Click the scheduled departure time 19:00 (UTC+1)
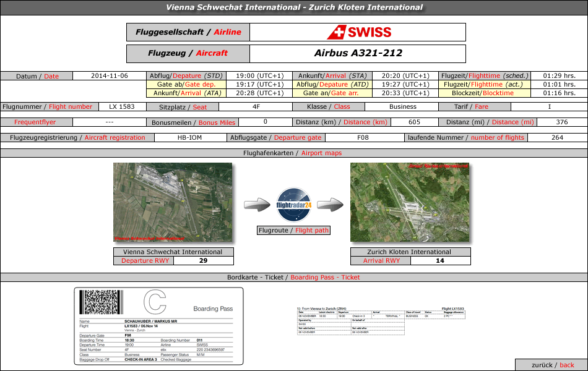The width and height of the screenshot is (588, 371). click(260, 75)
